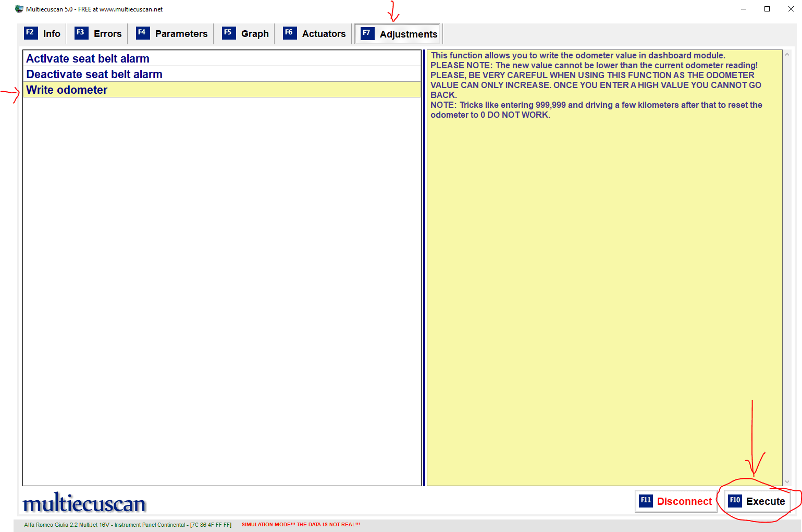802x532 pixels.
Task: Click the multiecuscan logo at bottom left
Action: [84, 503]
